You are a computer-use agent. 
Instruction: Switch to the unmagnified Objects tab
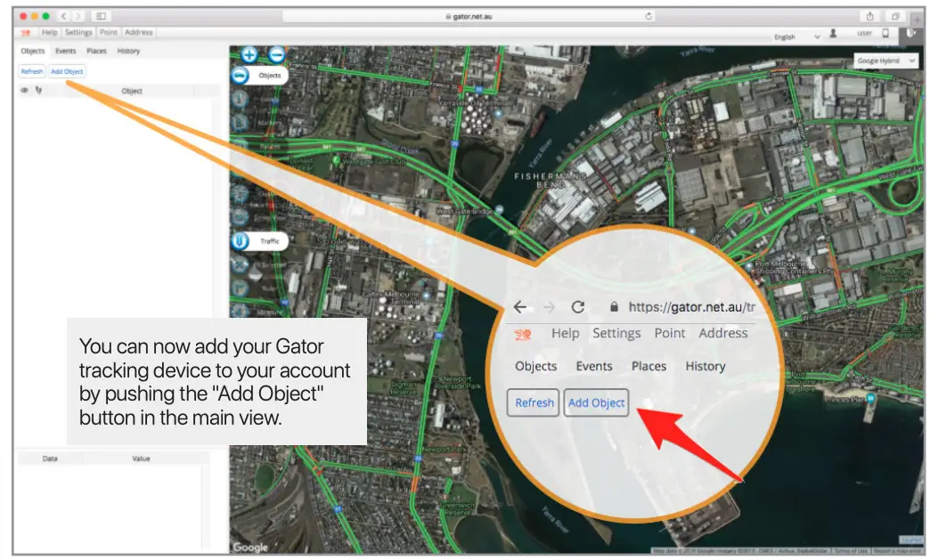(x=33, y=51)
